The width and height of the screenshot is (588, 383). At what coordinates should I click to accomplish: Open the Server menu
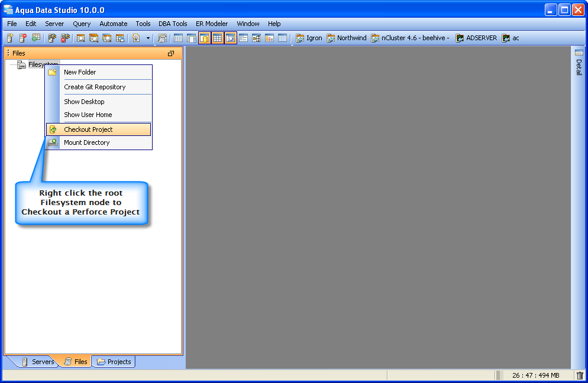tap(54, 24)
